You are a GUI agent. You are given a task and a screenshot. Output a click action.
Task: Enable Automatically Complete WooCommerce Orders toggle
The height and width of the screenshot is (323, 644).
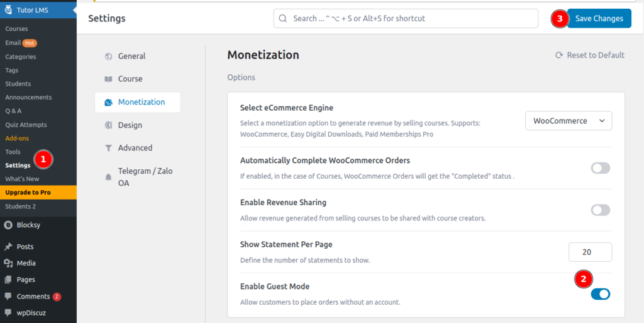point(600,168)
